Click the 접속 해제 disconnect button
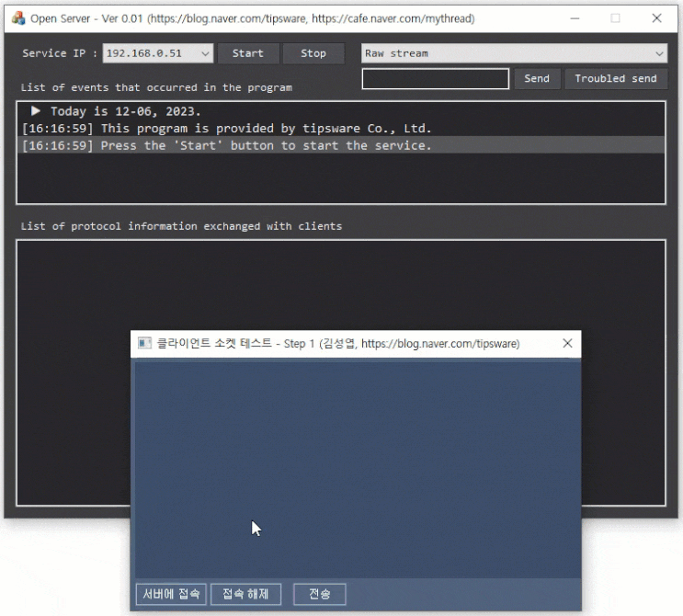The height and width of the screenshot is (616, 683). pyautogui.click(x=245, y=594)
